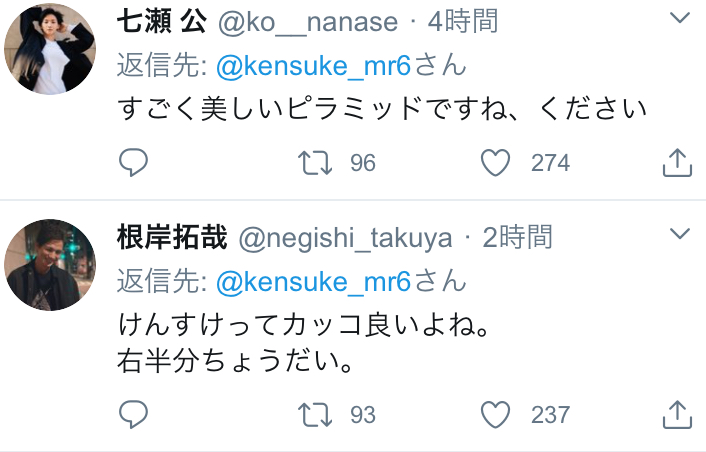Reply to 根岸拓哉's tweet
The image size is (706, 452).
tap(133, 414)
